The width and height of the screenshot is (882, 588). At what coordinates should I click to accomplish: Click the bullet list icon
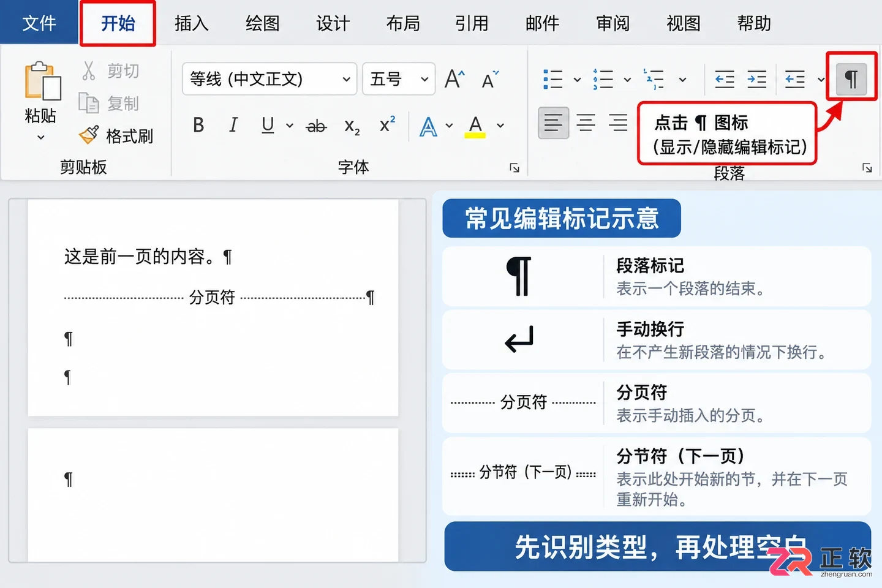[x=553, y=79]
